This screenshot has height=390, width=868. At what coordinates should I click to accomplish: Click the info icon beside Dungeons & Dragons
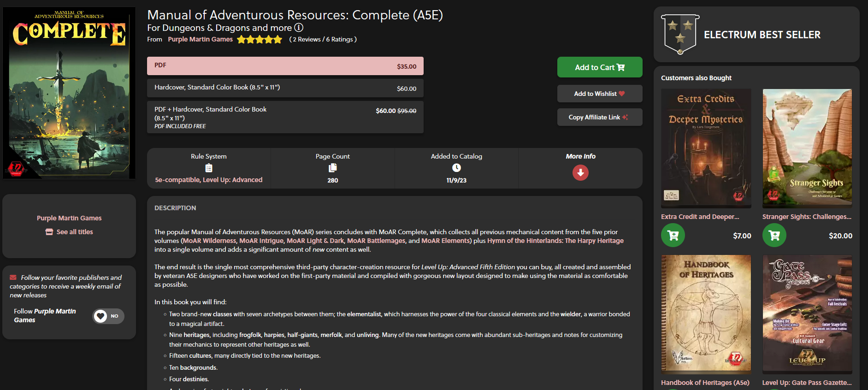[x=299, y=28]
